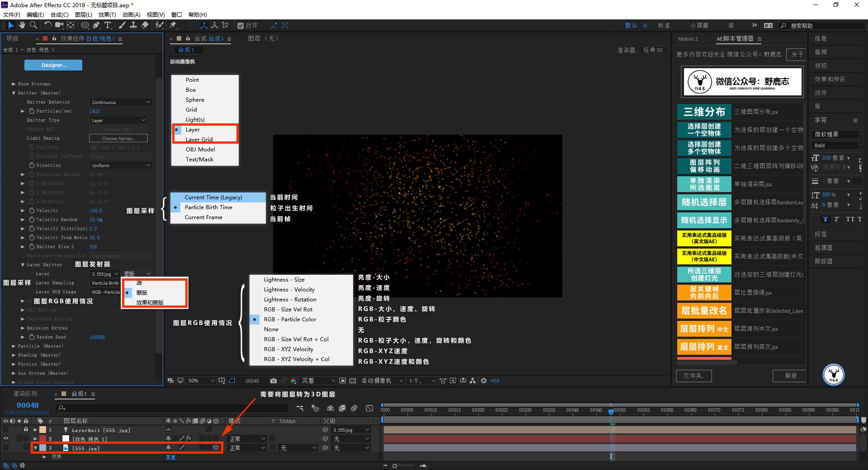Select the Eraser tool
Viewport: 868px width, 470px height.
pos(145,25)
